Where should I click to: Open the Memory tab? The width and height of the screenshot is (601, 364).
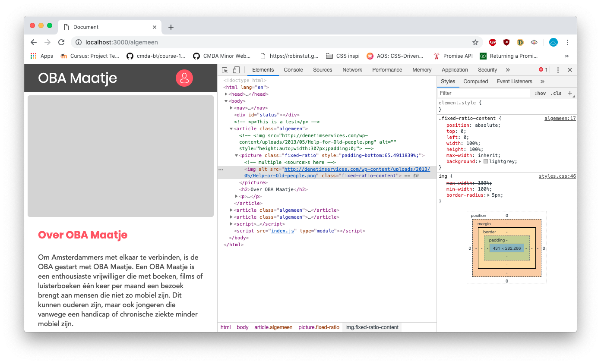[x=422, y=70]
